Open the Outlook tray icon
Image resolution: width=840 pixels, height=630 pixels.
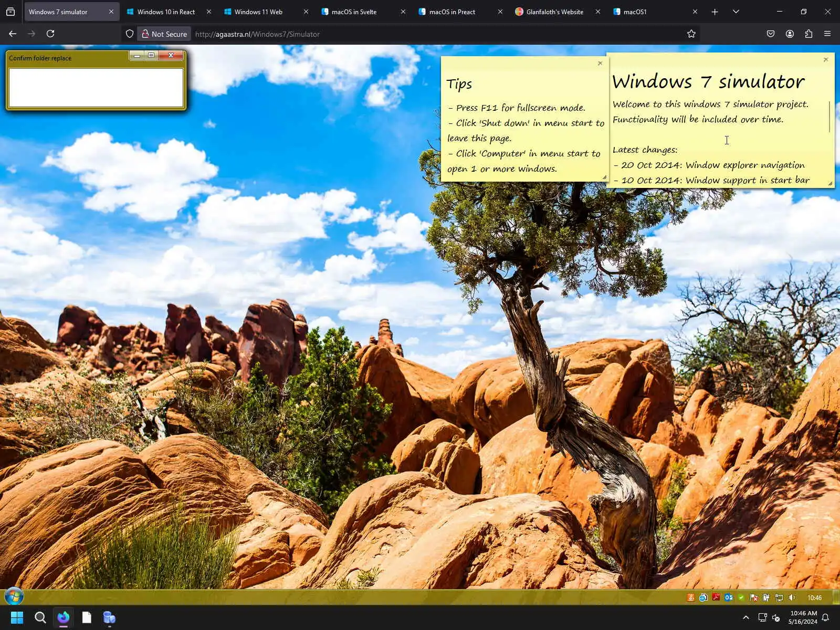click(x=728, y=597)
